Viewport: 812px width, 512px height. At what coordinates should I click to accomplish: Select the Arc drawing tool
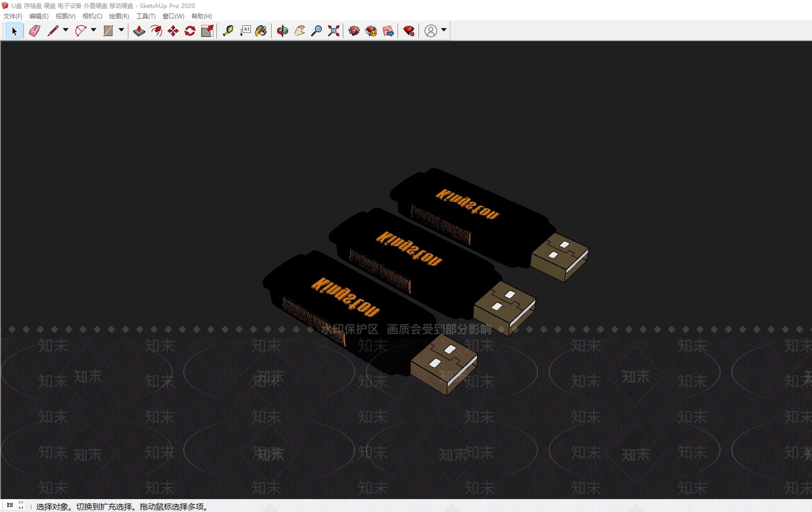[x=81, y=31]
